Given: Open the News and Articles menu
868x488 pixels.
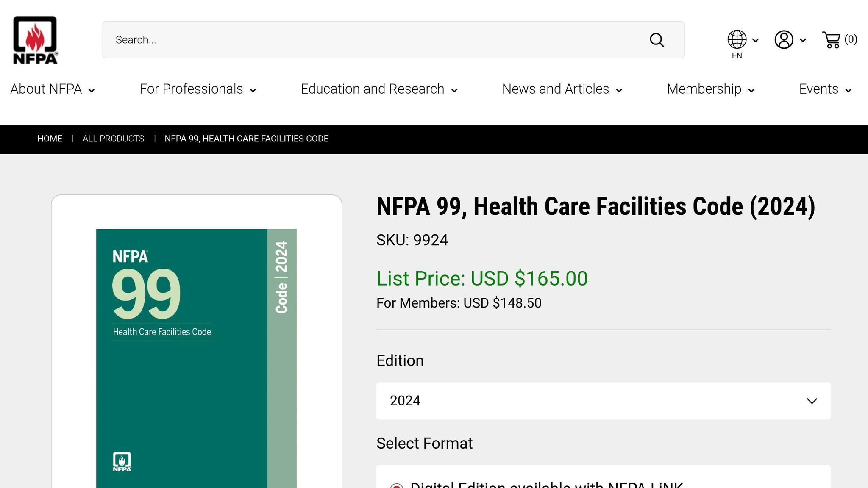Looking at the screenshot, I should click(x=562, y=89).
